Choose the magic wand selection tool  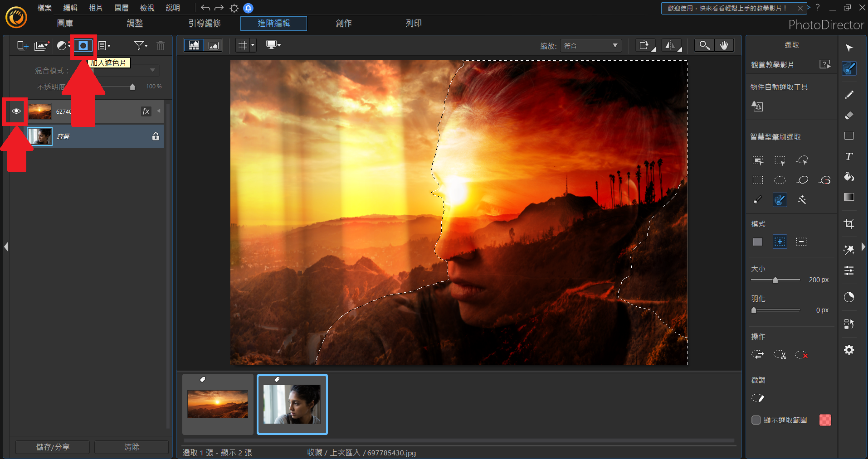[x=802, y=200]
